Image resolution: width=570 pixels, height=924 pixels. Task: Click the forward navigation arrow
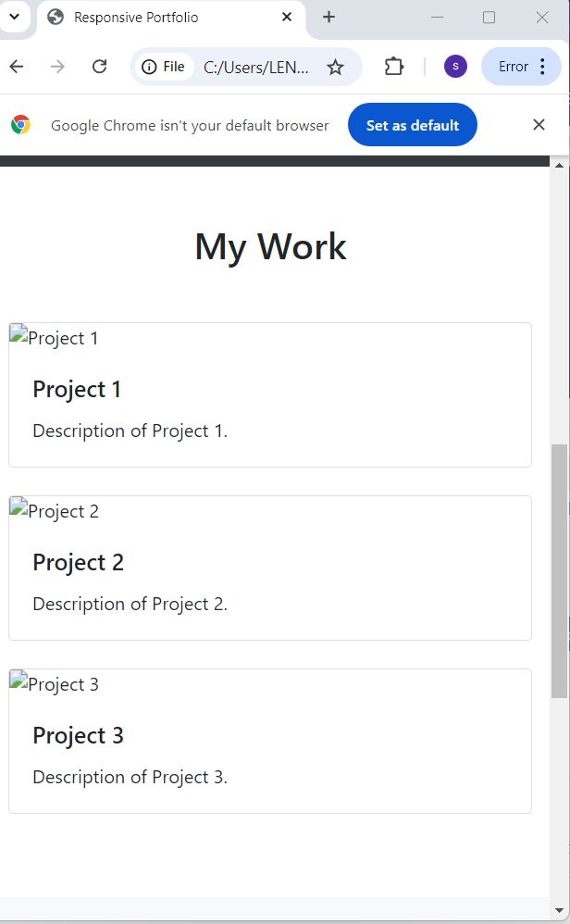(x=57, y=67)
